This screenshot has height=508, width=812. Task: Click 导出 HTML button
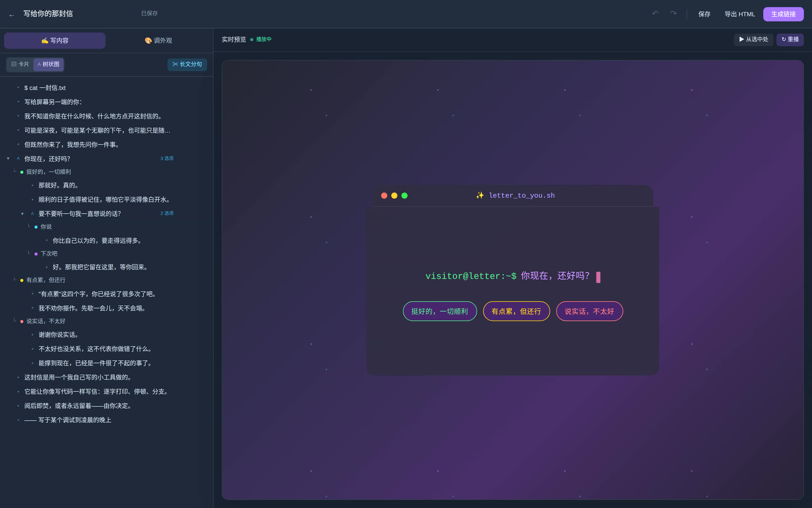740,14
